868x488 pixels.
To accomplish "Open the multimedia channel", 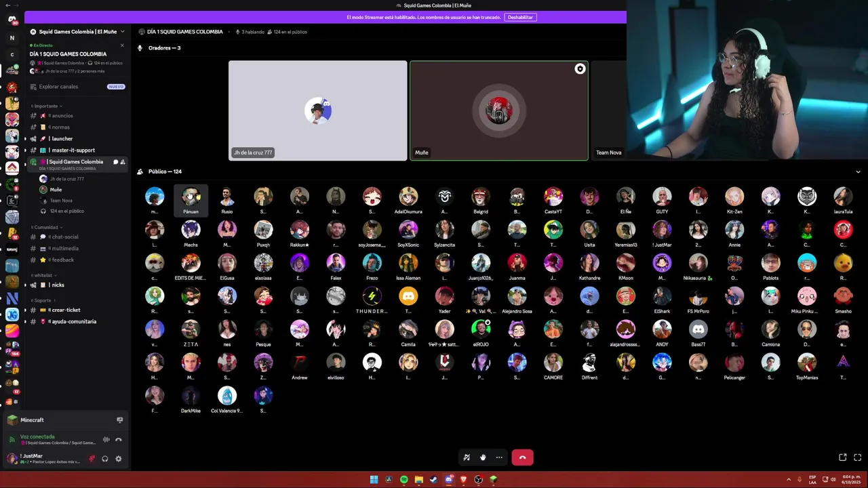I will [x=77, y=249].
